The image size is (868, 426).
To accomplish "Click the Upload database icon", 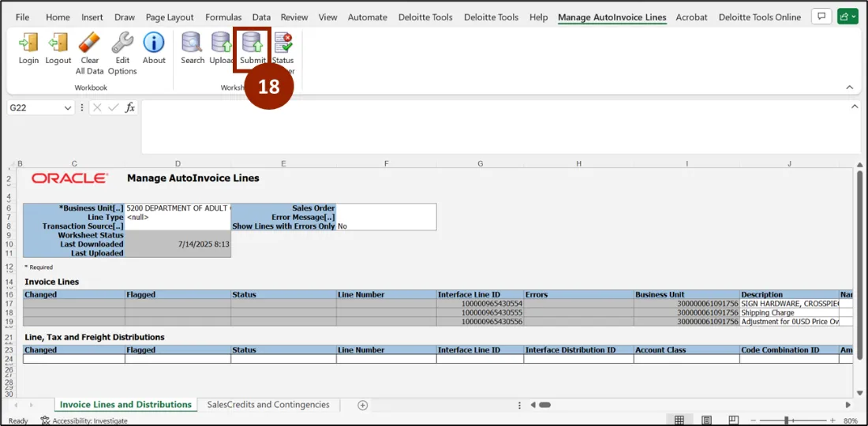I will [x=222, y=43].
